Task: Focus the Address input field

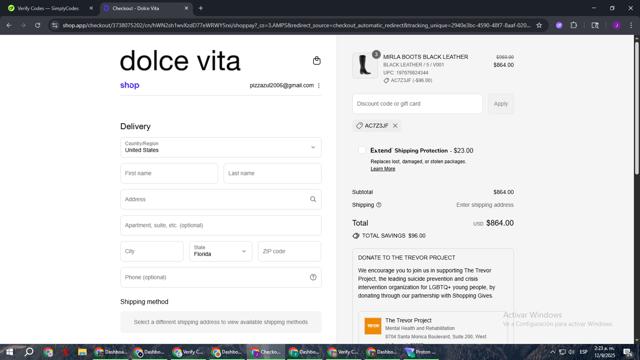Action: point(221,199)
